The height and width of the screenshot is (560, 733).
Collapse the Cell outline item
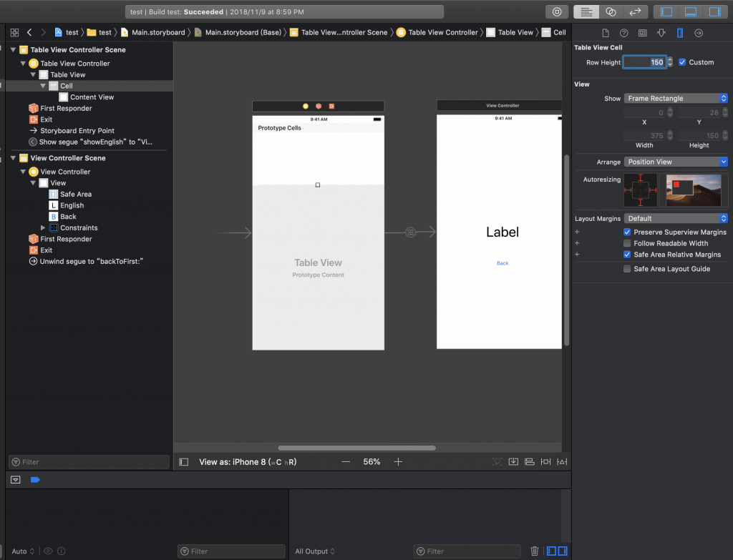[x=43, y=86]
